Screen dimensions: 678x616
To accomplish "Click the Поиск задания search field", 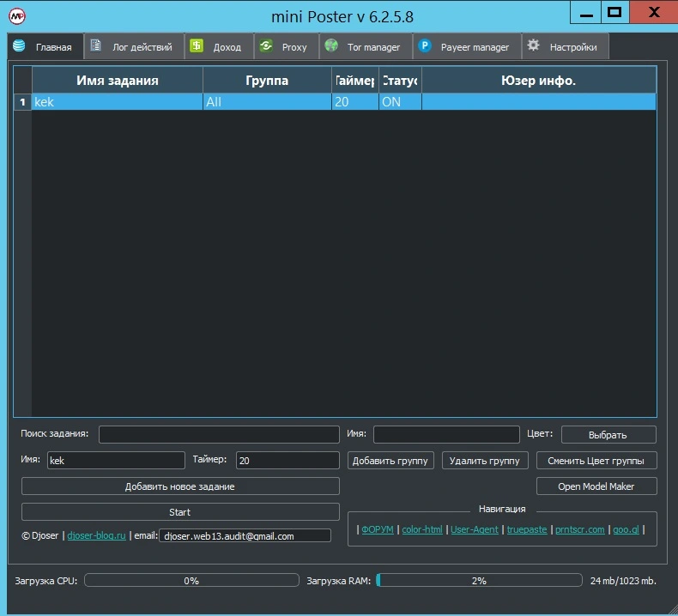I will tap(219, 434).
